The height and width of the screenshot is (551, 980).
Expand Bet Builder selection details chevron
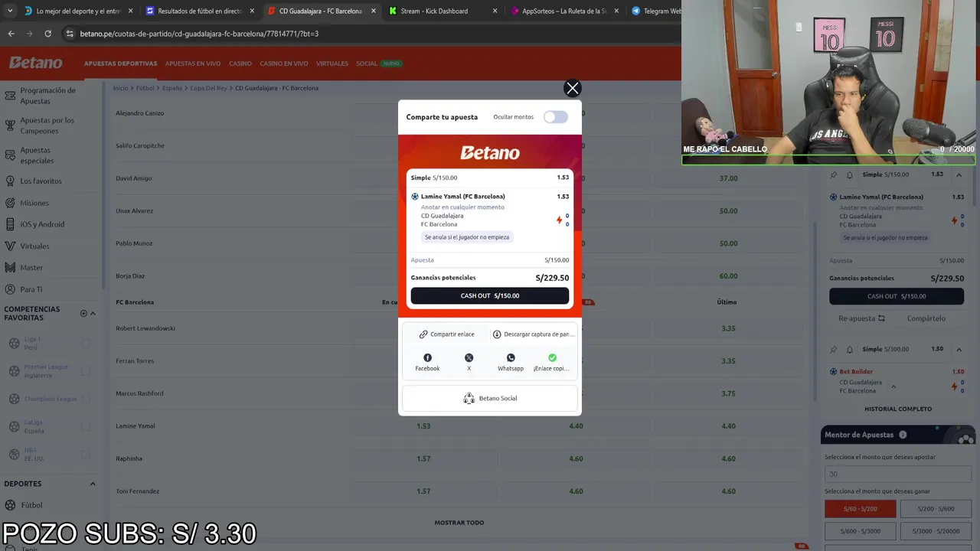[x=893, y=386]
